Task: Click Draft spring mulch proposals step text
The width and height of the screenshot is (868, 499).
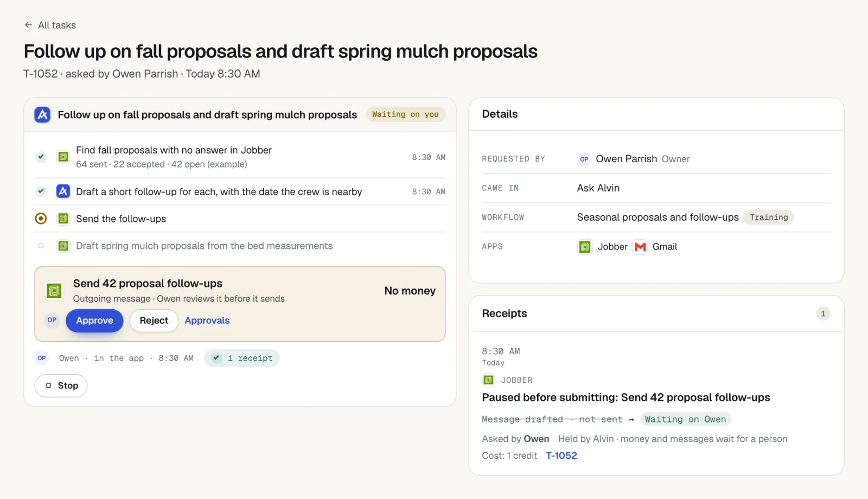Action: [x=205, y=246]
